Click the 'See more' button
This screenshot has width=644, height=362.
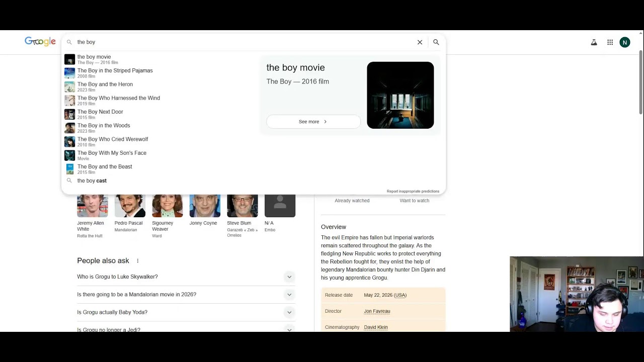tap(313, 122)
